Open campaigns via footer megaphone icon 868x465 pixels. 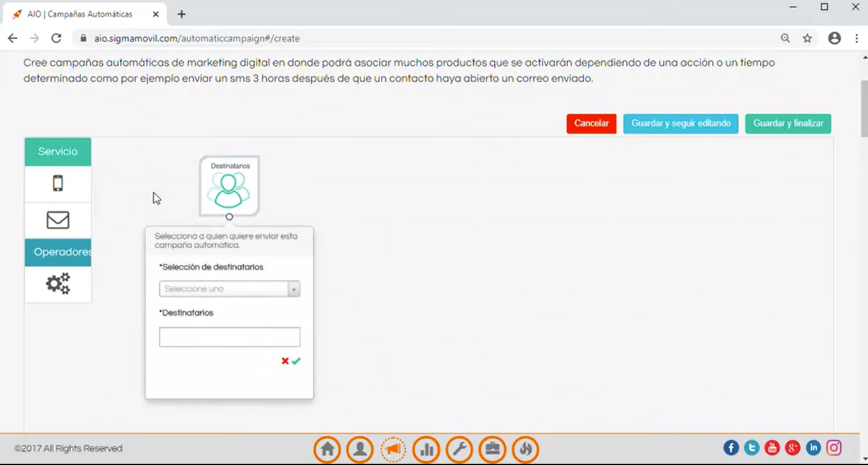[393, 449]
